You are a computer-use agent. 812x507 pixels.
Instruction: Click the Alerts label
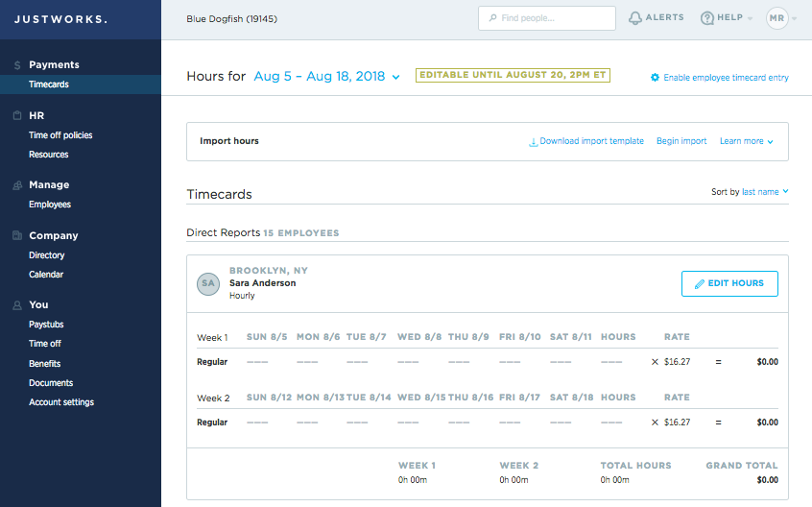click(665, 17)
